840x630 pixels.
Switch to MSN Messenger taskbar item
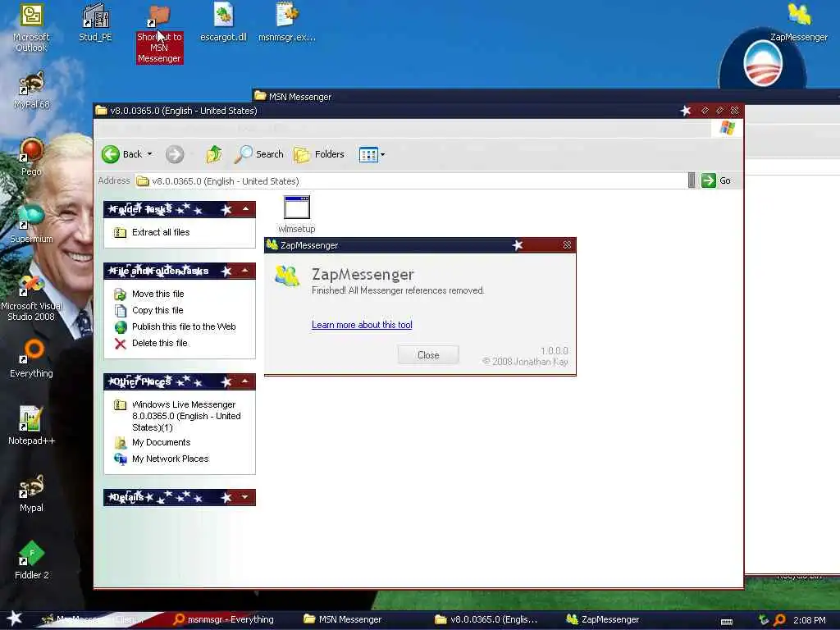pos(343,619)
